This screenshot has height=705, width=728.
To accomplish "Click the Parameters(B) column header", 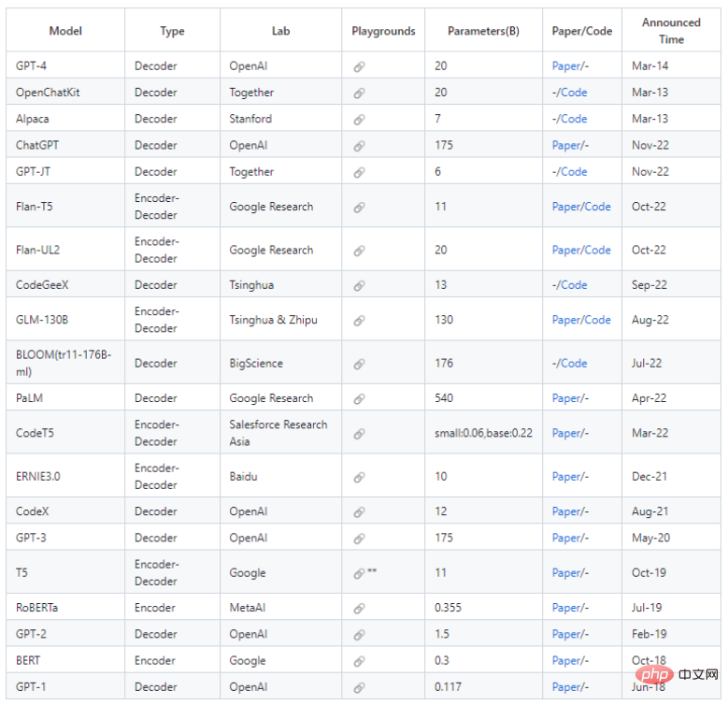I will 483,31.
